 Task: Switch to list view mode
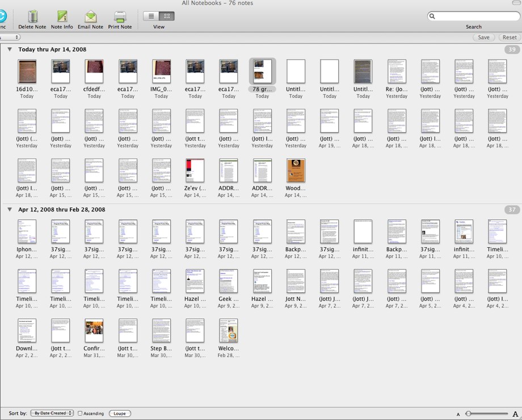point(151,16)
